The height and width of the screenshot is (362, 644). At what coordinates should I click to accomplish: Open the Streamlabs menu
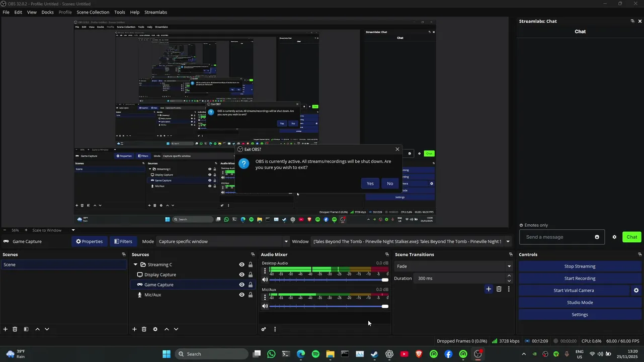tap(155, 12)
